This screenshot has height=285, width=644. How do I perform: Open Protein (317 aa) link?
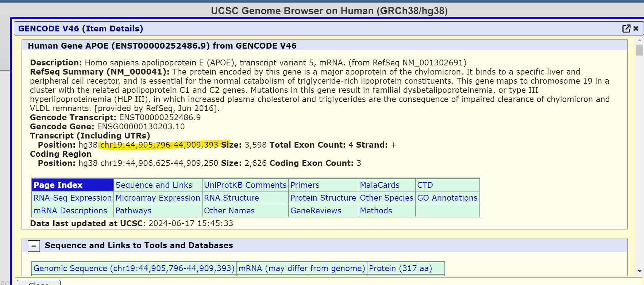pyautogui.click(x=400, y=269)
